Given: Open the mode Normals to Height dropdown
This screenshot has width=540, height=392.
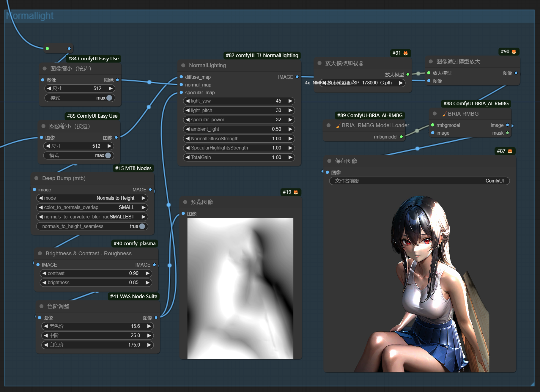Looking at the screenshot, I should coord(92,198).
